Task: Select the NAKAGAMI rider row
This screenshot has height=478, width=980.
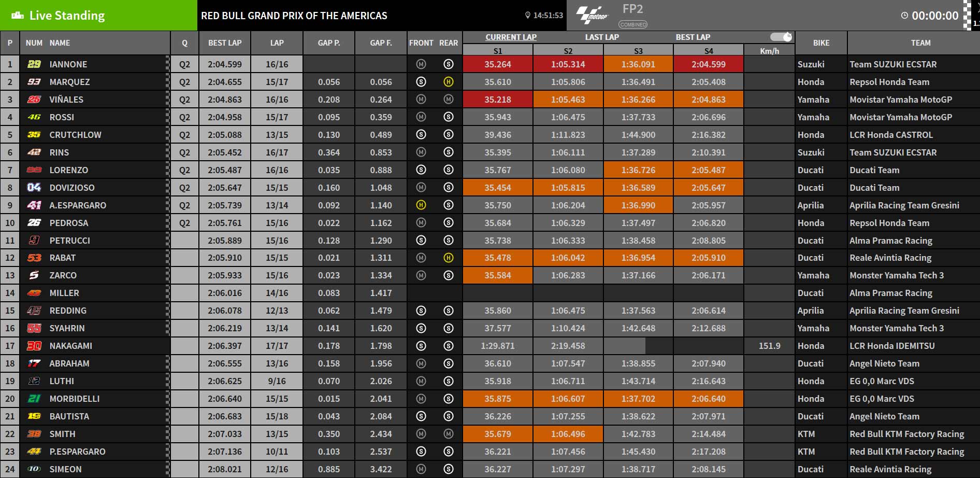Action: pyautogui.click(x=490, y=346)
